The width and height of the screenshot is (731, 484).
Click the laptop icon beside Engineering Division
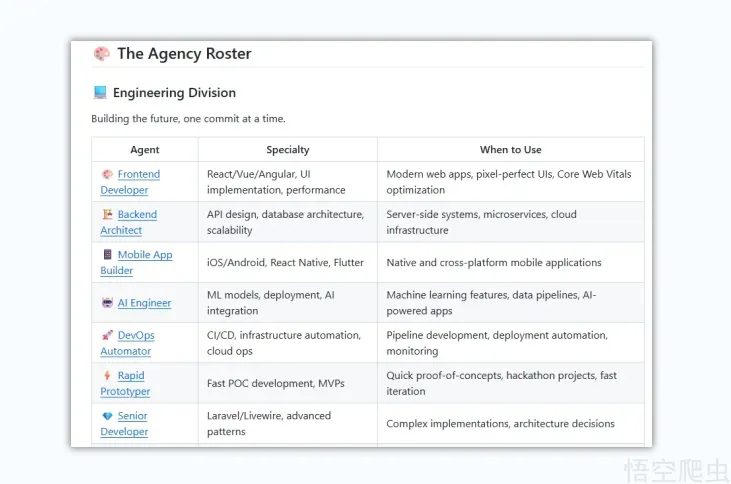click(x=100, y=92)
